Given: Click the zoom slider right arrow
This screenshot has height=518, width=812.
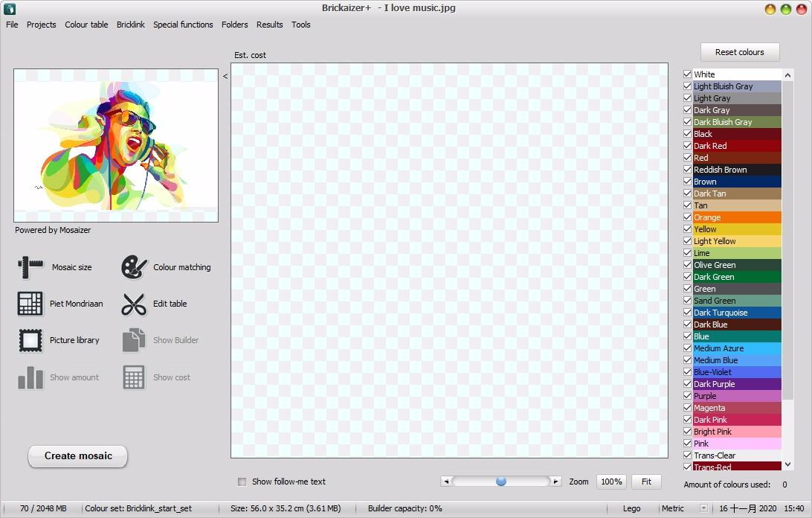Looking at the screenshot, I should click(555, 482).
